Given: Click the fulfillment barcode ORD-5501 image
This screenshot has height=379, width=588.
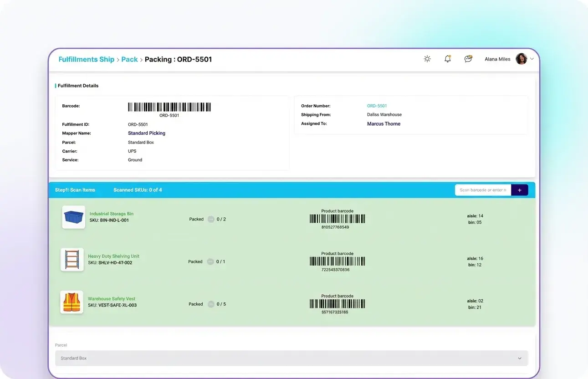Looking at the screenshot, I should [169, 108].
